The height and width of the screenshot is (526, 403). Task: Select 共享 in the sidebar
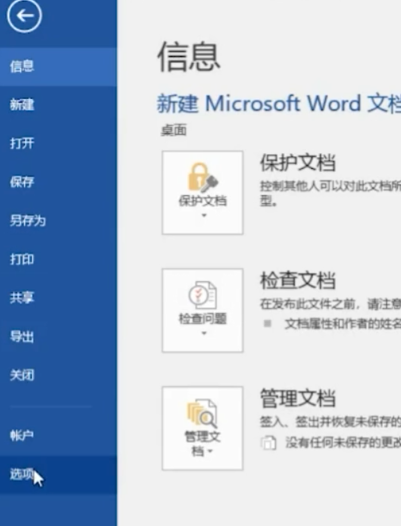tap(58, 298)
